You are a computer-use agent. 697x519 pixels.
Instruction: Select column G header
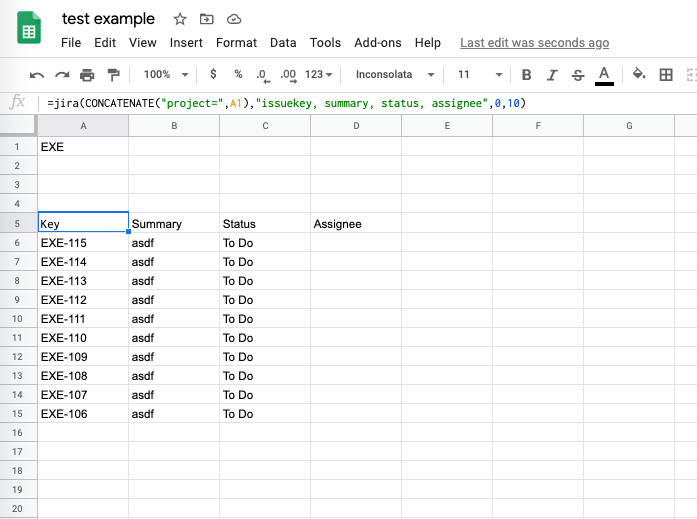(629, 126)
